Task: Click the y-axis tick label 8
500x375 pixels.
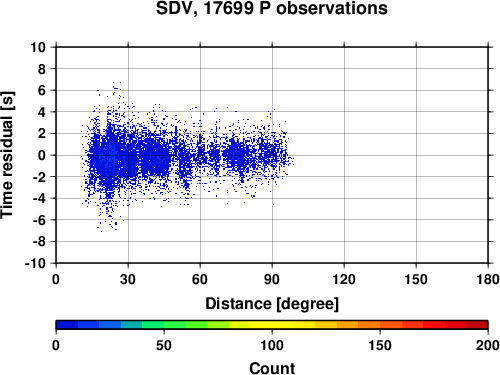Action: (x=42, y=69)
